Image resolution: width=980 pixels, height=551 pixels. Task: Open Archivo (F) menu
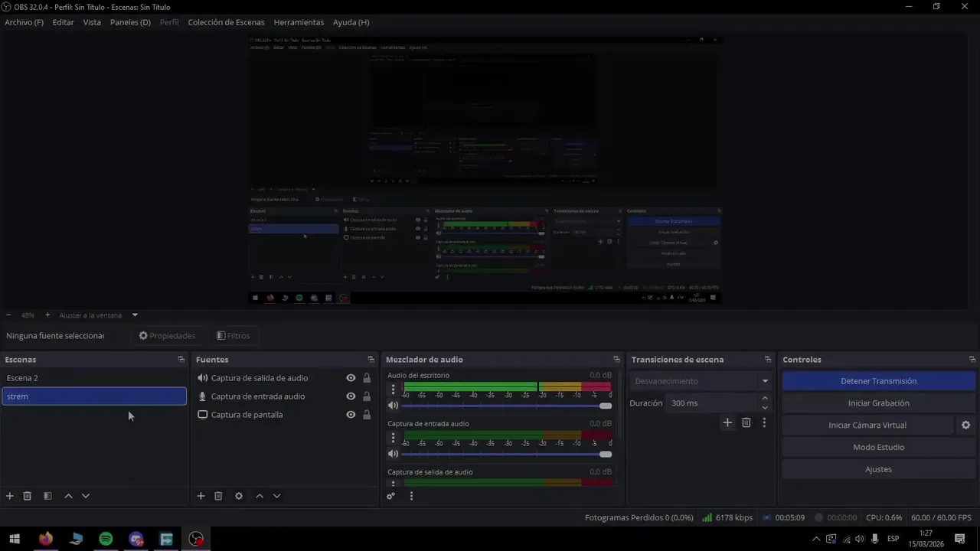pyautogui.click(x=24, y=22)
